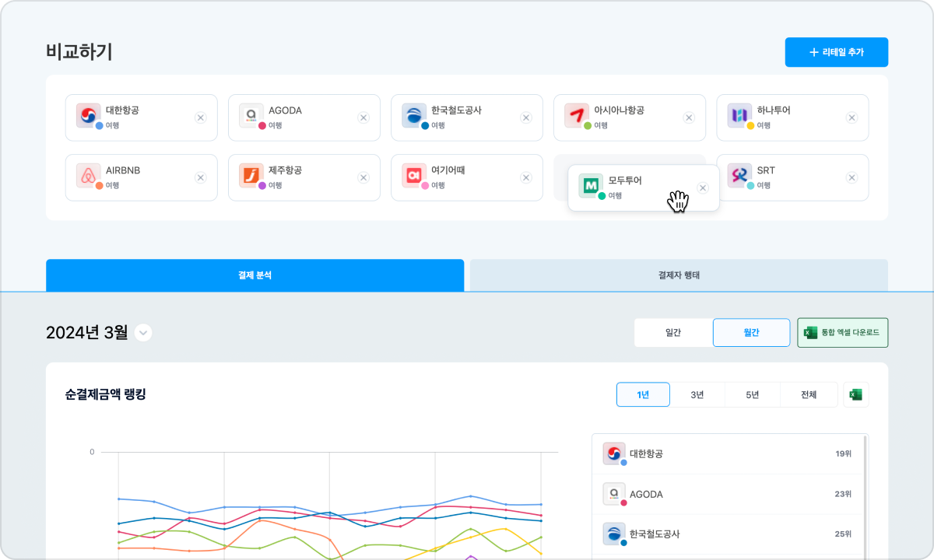The width and height of the screenshot is (934, 560).
Task: Switch to 월간 view
Action: coord(751,332)
